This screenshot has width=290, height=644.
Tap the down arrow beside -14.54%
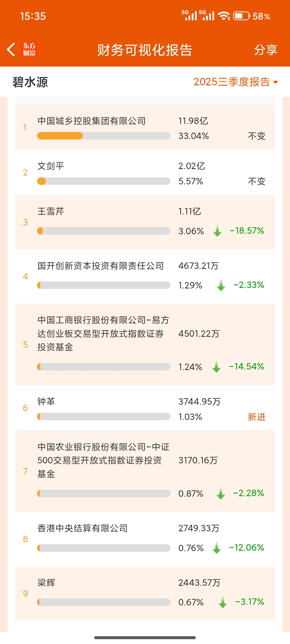pyautogui.click(x=216, y=367)
